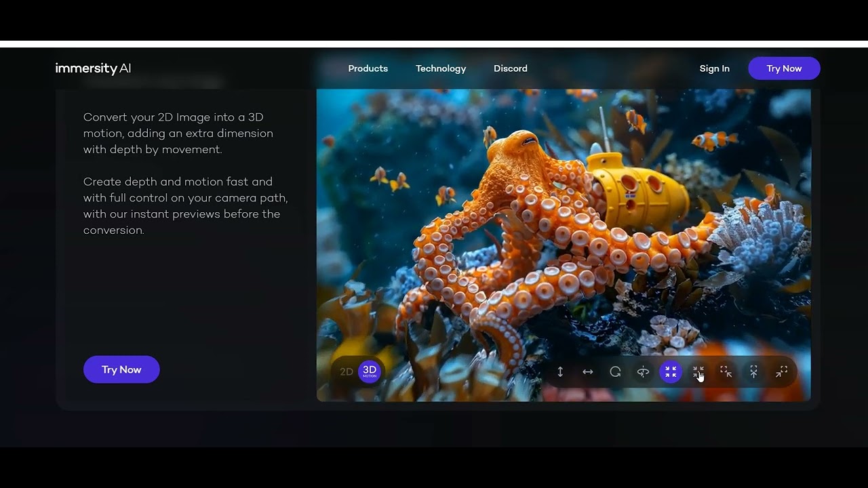Pick the orbit-style motion icon

coord(643,371)
